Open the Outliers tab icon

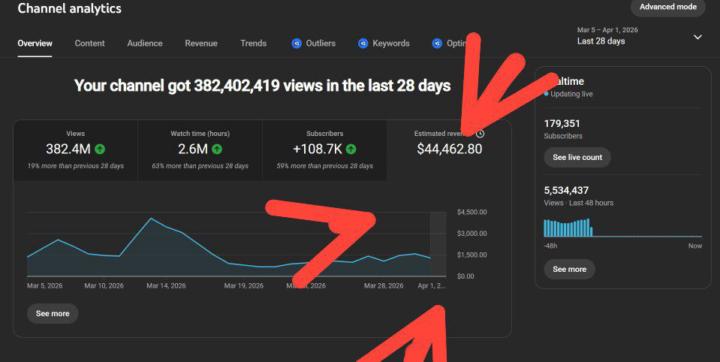(297, 43)
